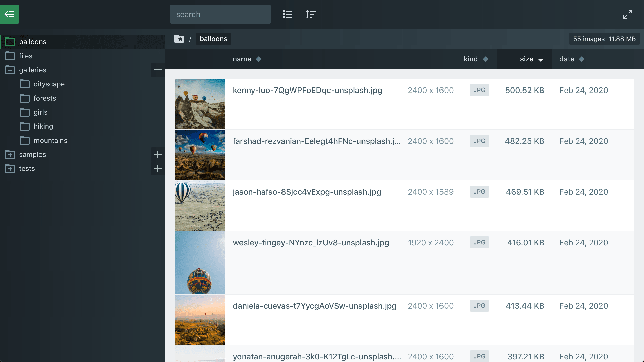The width and height of the screenshot is (644, 362).
Task: Open the layout view options icon
Action: [x=287, y=14]
